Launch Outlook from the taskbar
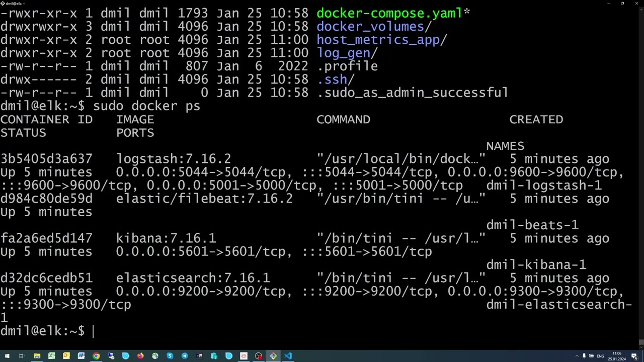Viewport: 644px width, 362px height. [x=66, y=356]
